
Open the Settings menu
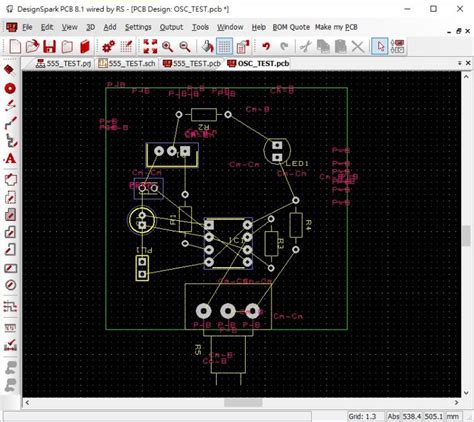(x=138, y=27)
